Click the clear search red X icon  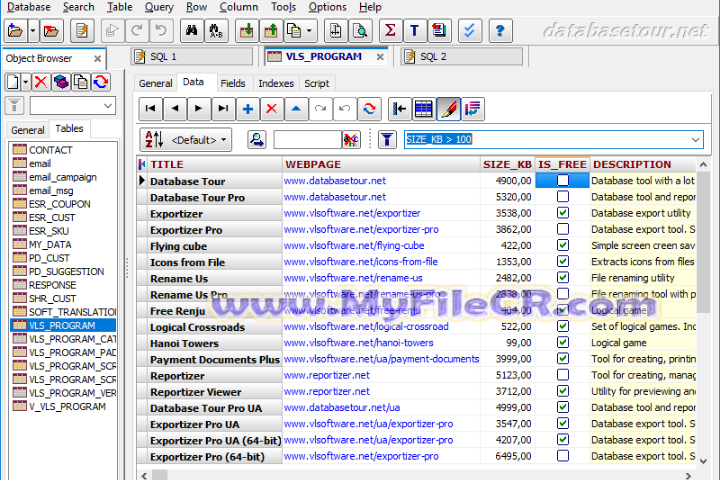(x=351, y=139)
